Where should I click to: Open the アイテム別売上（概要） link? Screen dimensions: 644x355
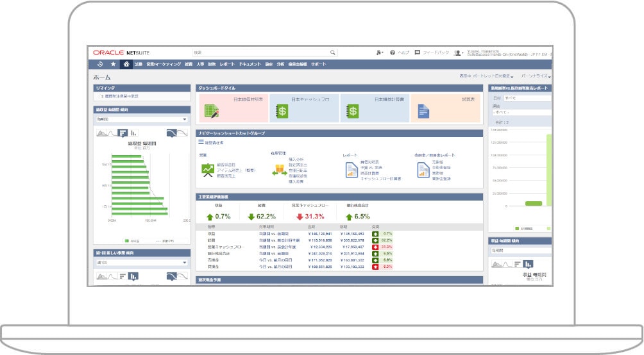(x=236, y=170)
